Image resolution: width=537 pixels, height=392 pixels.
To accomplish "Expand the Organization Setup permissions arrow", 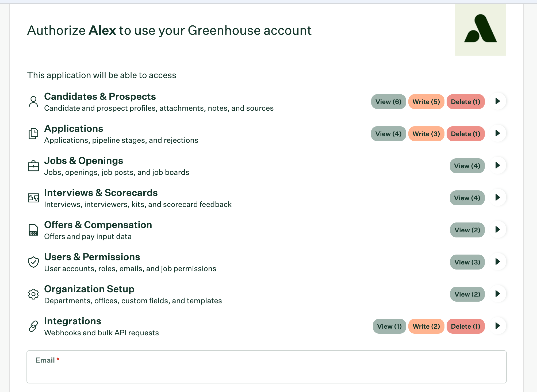I will click(498, 294).
